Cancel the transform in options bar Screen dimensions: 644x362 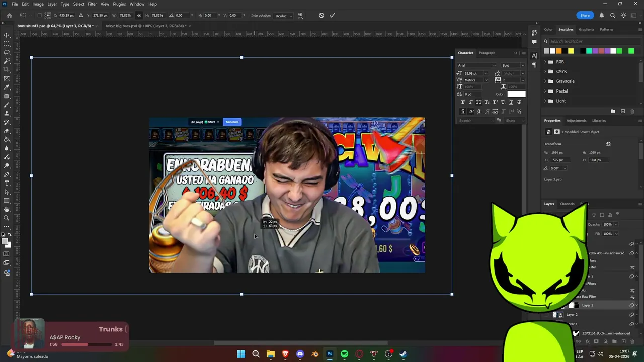pyautogui.click(x=321, y=15)
